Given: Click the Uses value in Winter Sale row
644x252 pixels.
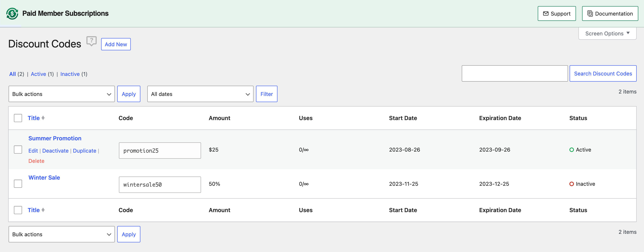Looking at the screenshot, I should point(303,184).
